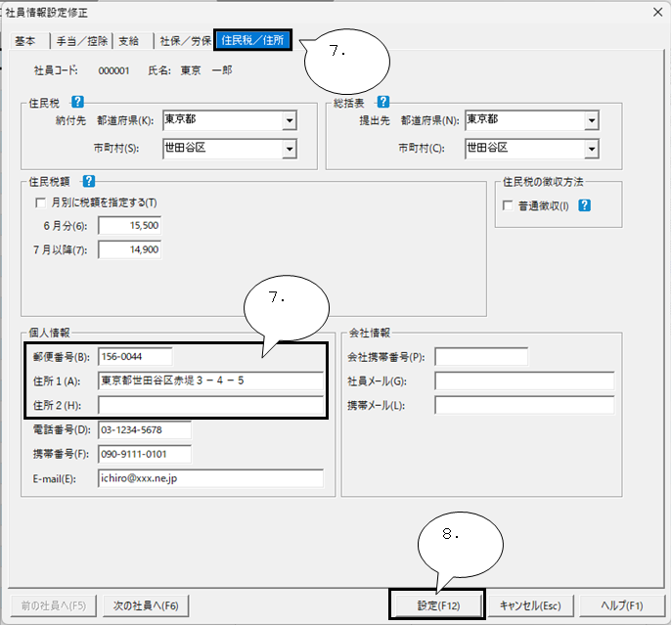Click 携帯番号(F) field
Viewport: 672px width, 626px height.
click(x=145, y=454)
